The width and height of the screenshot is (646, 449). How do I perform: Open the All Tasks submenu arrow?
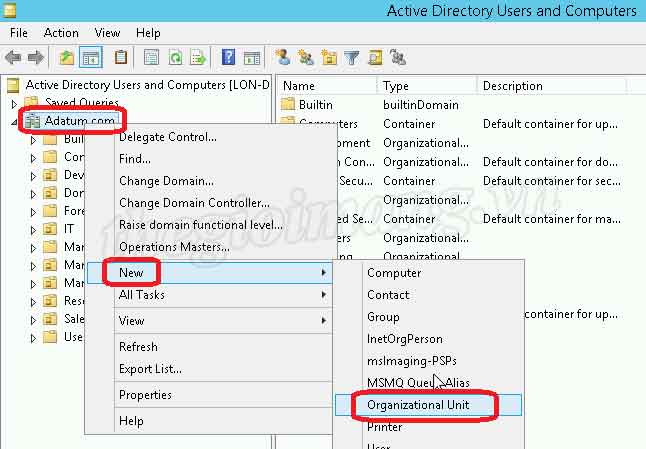click(x=324, y=295)
